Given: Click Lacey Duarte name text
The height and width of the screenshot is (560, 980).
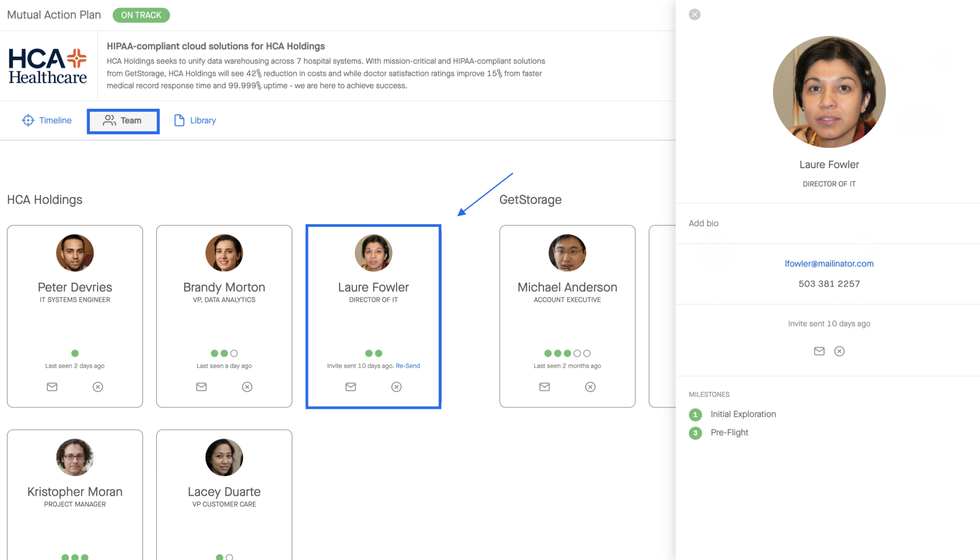Looking at the screenshot, I should [x=224, y=492].
